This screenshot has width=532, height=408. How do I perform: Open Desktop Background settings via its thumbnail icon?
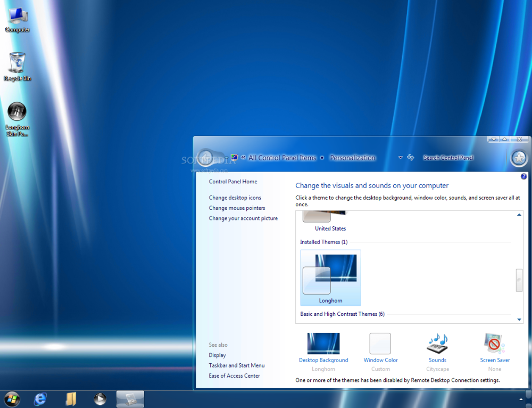coord(323,344)
